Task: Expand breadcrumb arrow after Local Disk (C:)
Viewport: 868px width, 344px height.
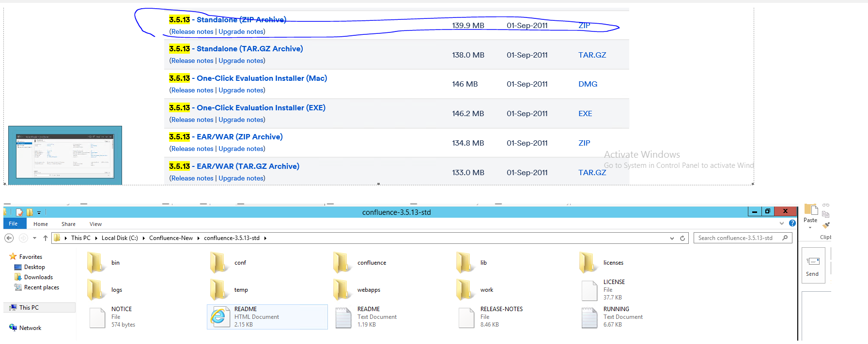Action: (x=144, y=238)
